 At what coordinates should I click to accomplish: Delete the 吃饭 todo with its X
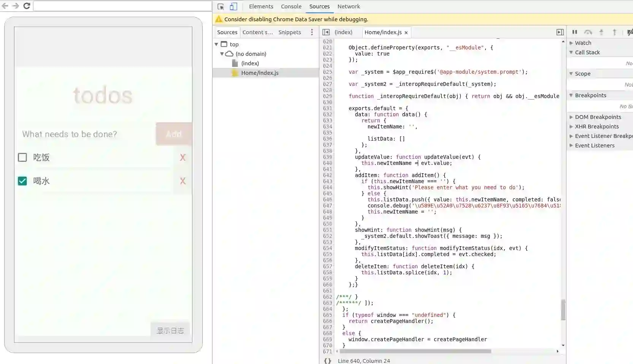click(x=183, y=157)
